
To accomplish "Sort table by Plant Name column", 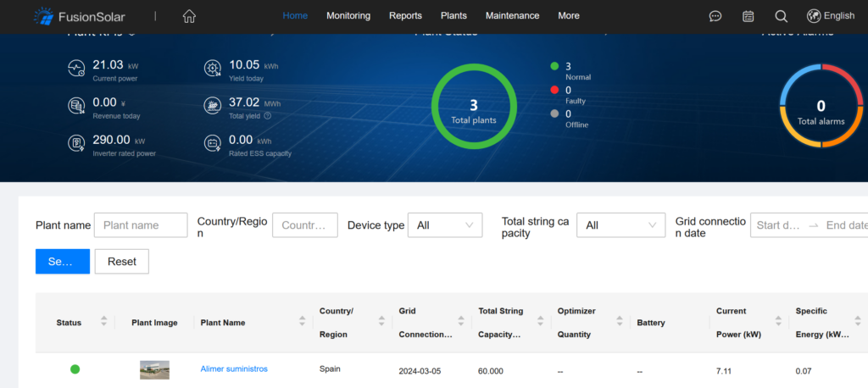I will 302,322.
